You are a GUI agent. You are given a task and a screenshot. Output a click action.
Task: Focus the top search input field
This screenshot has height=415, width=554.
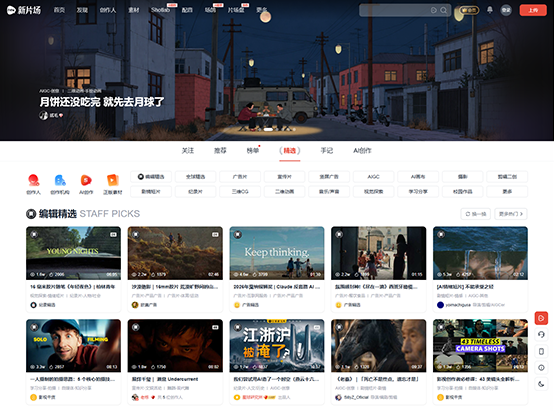coord(394,10)
